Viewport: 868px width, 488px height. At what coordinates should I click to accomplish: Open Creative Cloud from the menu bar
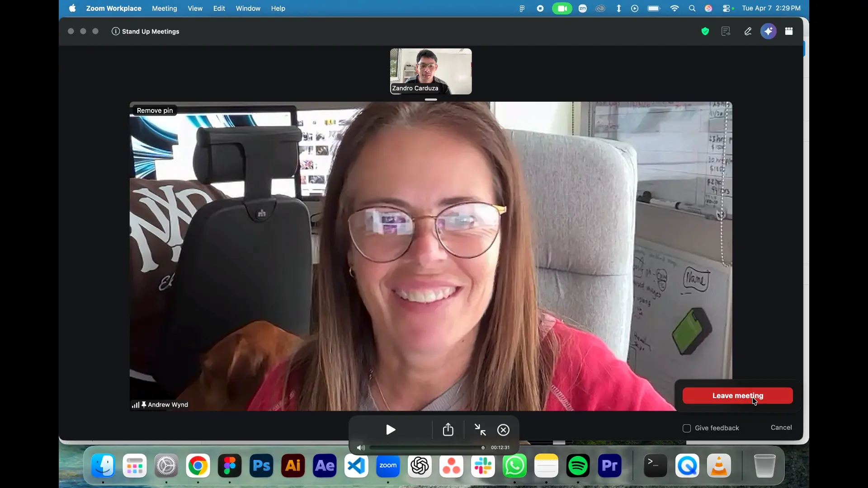[600, 9]
